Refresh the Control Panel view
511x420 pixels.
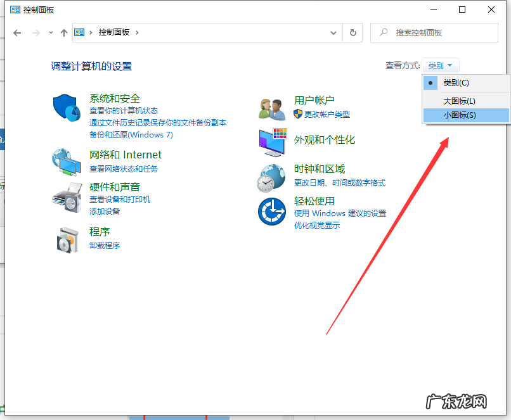click(353, 32)
